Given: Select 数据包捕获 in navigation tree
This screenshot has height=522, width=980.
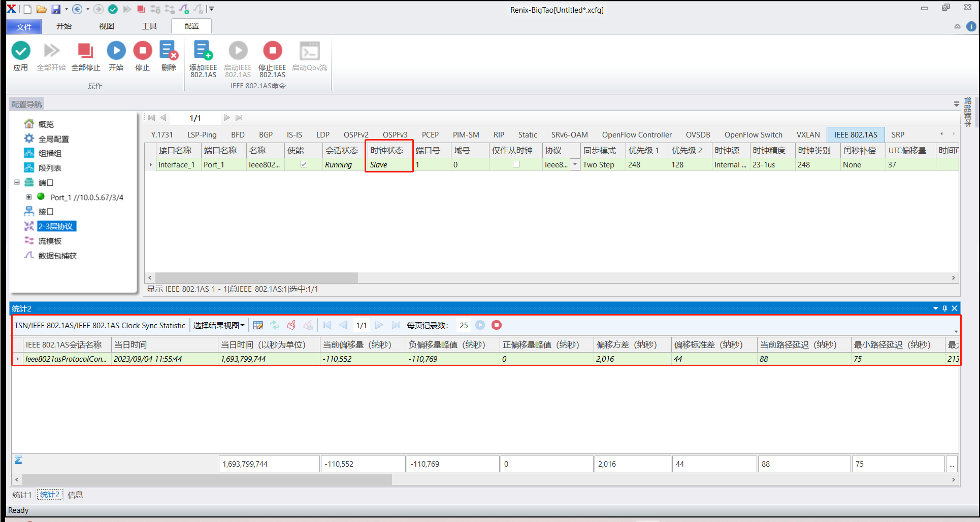Looking at the screenshot, I should click(57, 255).
